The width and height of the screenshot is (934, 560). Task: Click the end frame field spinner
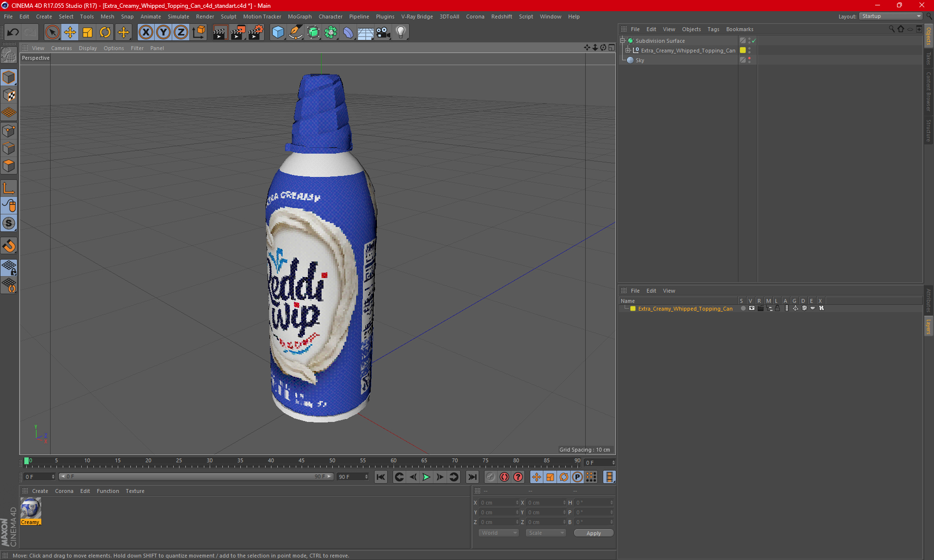[x=366, y=477]
